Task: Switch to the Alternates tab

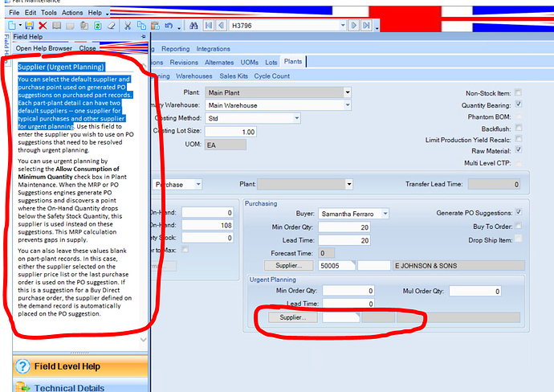Action: click(x=219, y=62)
